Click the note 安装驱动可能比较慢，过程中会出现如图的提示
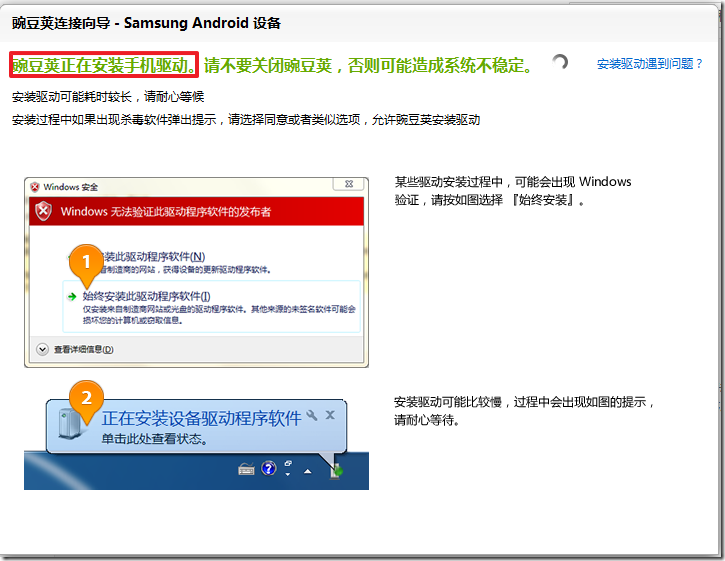Viewport: 725px width, 561px height. (x=524, y=411)
